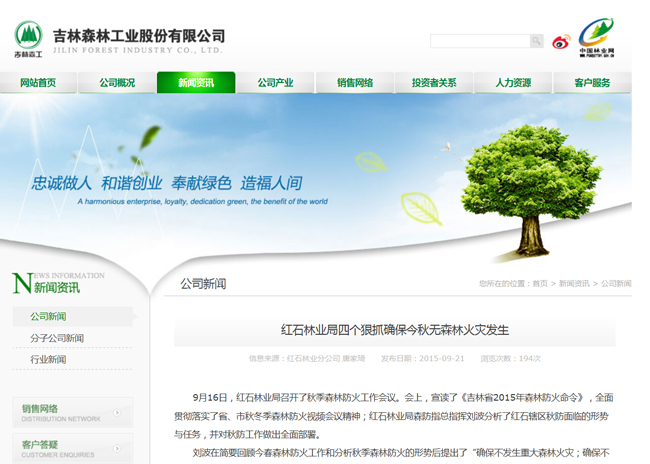The image size is (650, 464).
Task: Open the 公司概况 navigation menu
Action: click(117, 83)
